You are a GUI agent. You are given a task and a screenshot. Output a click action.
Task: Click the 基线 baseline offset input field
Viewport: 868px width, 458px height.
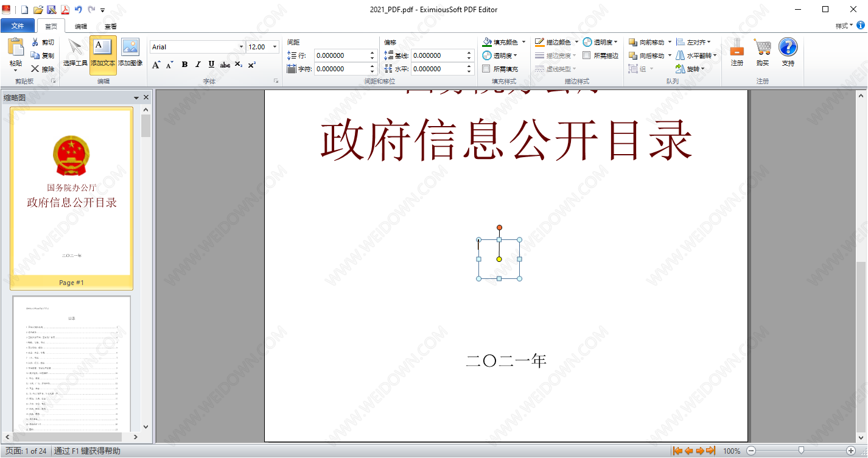tap(438, 55)
